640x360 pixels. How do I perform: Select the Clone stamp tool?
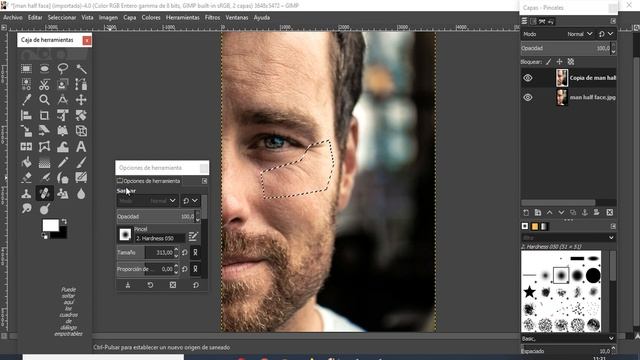coord(27,193)
